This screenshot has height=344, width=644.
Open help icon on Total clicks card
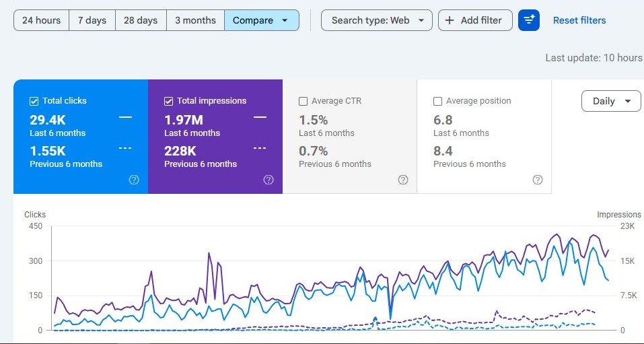pos(134,180)
